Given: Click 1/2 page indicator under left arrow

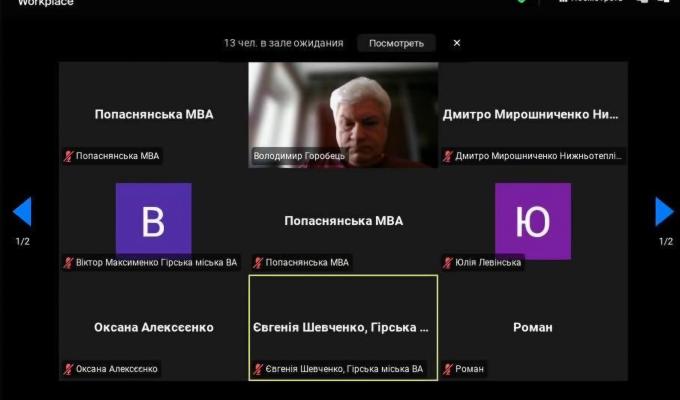Looking at the screenshot, I should point(23,242).
